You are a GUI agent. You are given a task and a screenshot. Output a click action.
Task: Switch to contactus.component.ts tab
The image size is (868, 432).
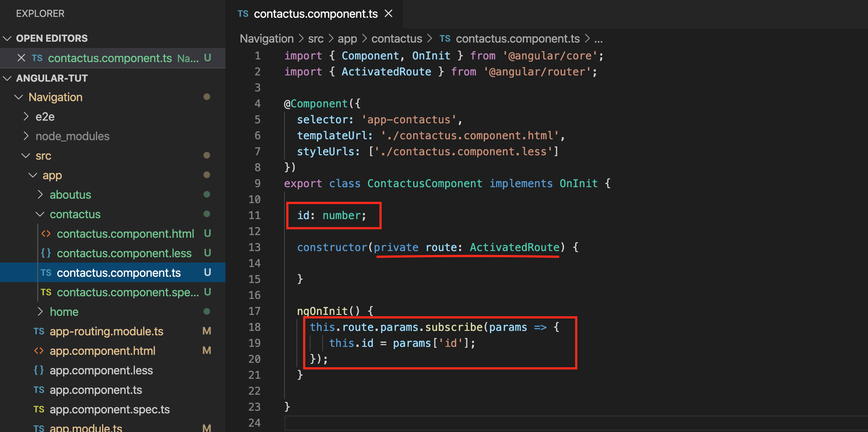pos(316,14)
